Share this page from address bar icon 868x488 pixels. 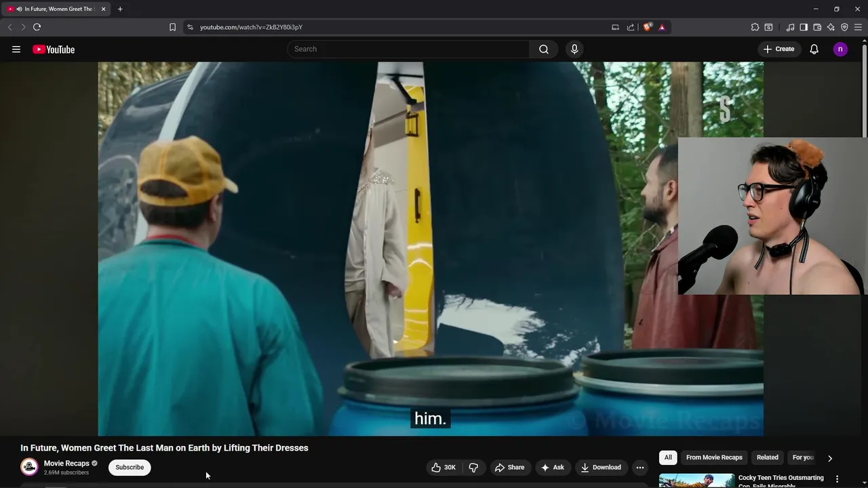(631, 27)
